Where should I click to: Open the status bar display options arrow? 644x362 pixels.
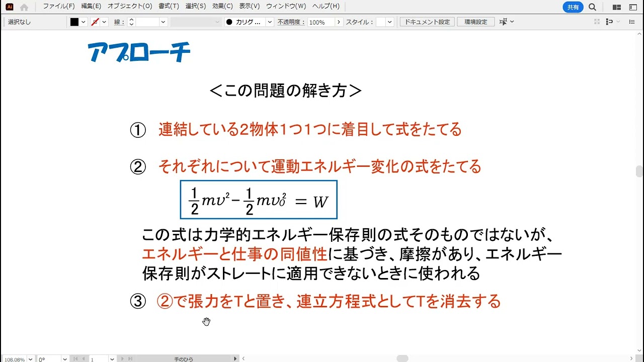coord(235,358)
